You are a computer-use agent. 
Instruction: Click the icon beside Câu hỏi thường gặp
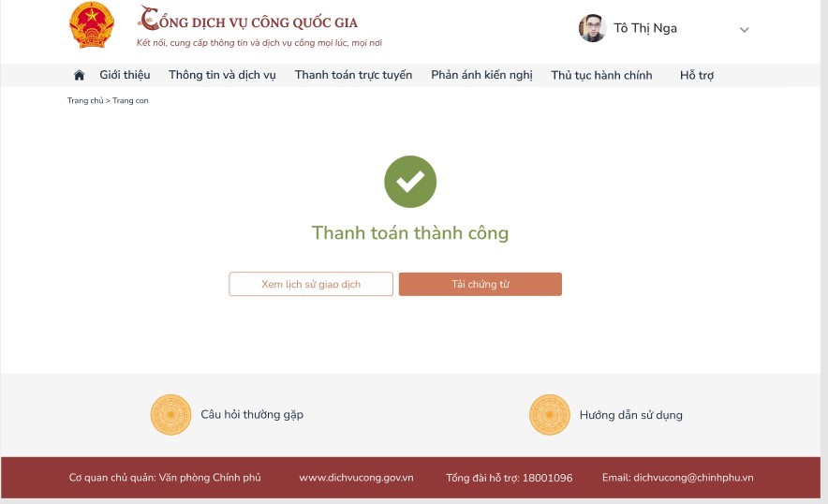click(x=170, y=414)
